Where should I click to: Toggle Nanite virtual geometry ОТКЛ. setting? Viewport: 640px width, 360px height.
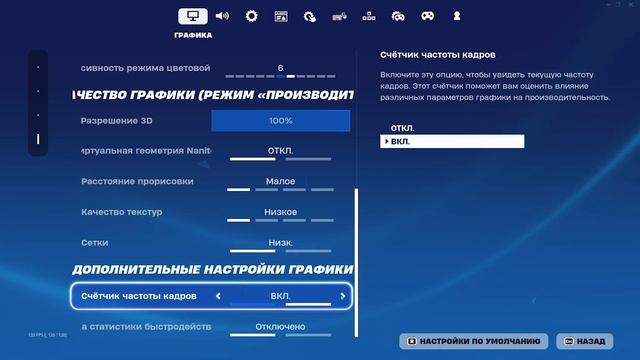click(280, 153)
